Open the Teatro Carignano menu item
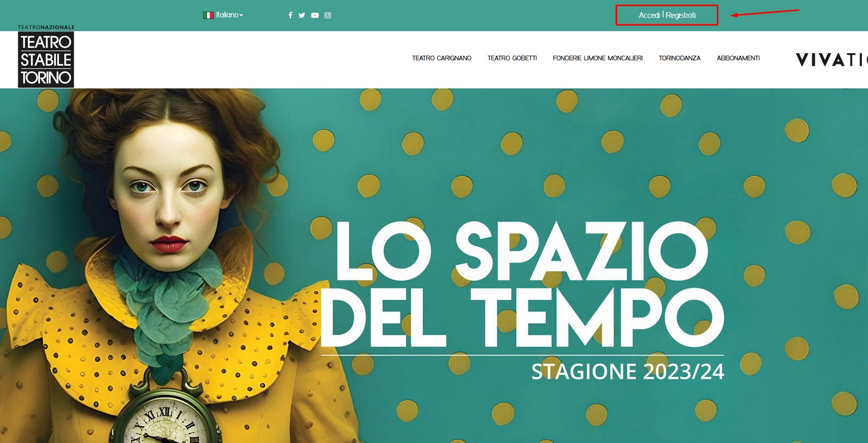 pyautogui.click(x=442, y=58)
